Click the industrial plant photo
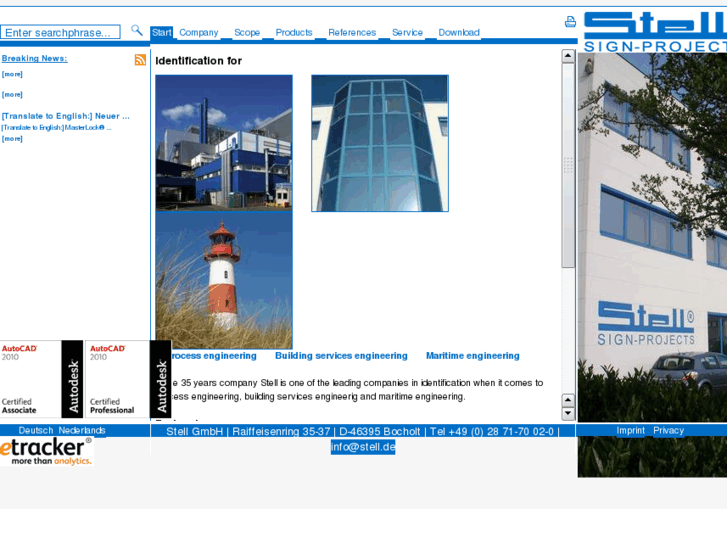Viewport: 727px width, 545px height. pyautogui.click(x=224, y=143)
